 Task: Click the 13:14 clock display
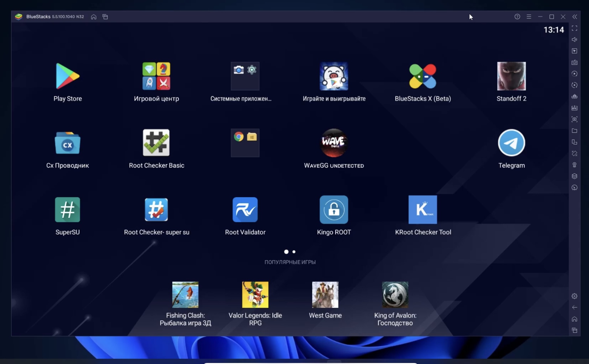pyautogui.click(x=554, y=30)
